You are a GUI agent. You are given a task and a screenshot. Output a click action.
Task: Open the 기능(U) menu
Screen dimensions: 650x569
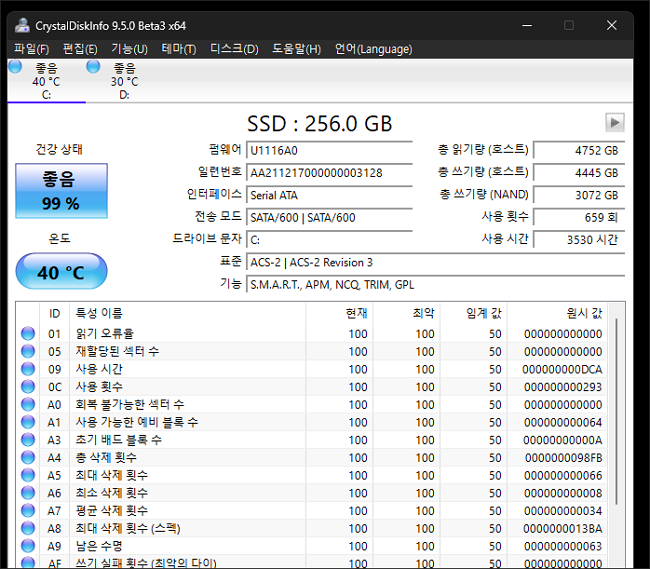click(129, 49)
